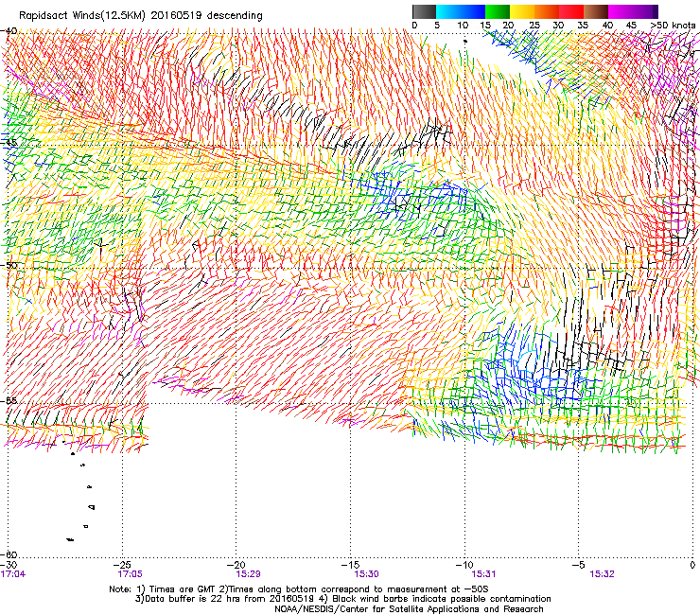Screen dimensions: 700x615
Task: Click the time stamp '15:32'
Action: (602, 574)
